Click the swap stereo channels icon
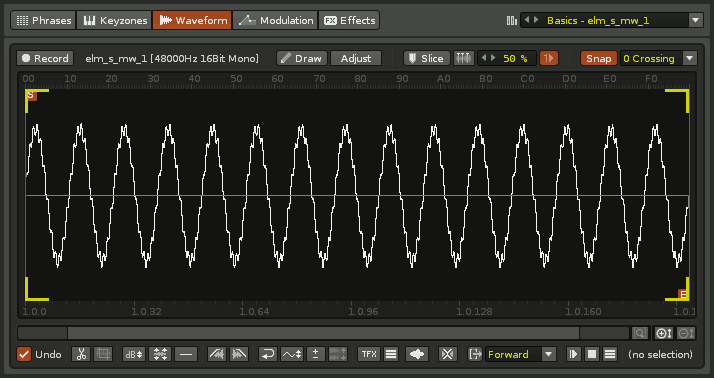714x378 pixels. point(338,354)
